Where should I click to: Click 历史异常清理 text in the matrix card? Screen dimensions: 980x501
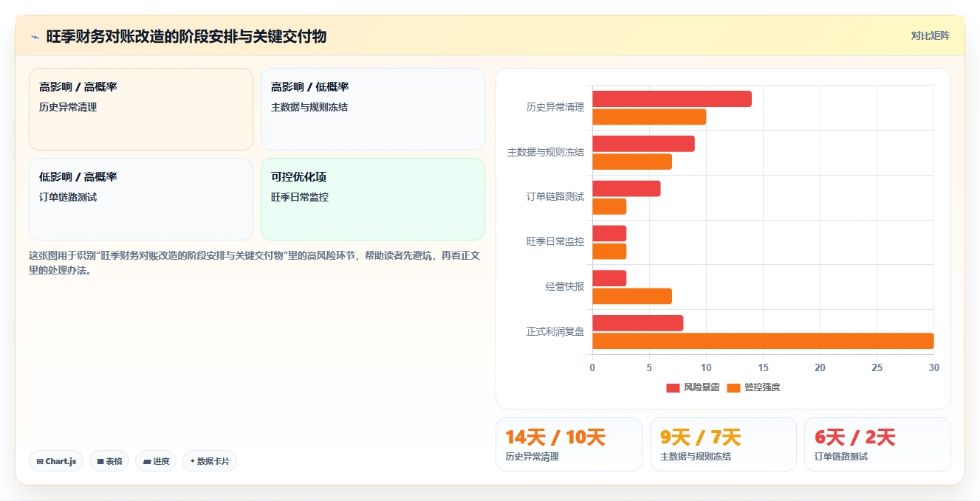[68, 107]
